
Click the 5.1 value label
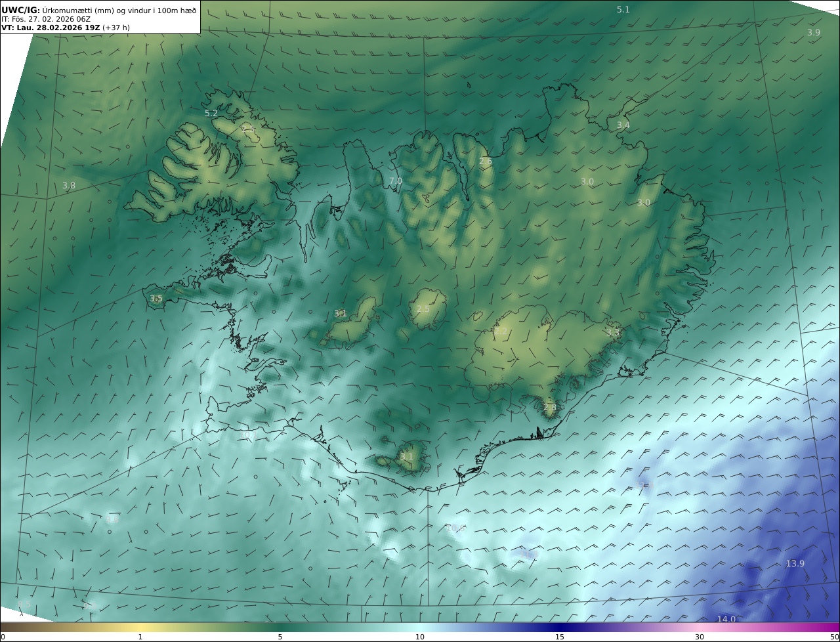pyautogui.click(x=623, y=10)
